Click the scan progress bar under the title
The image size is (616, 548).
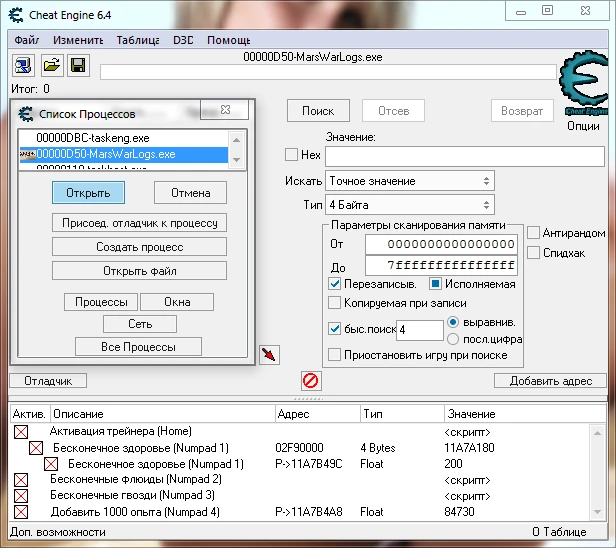pyautogui.click(x=328, y=72)
